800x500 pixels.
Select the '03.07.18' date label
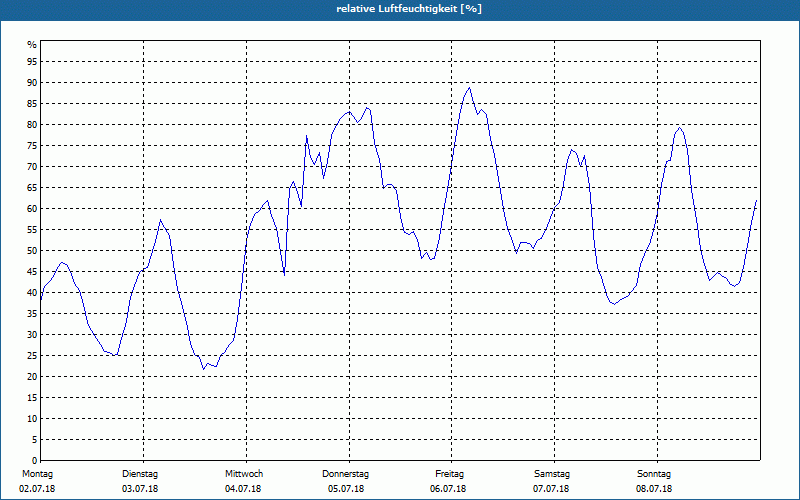click(140, 489)
